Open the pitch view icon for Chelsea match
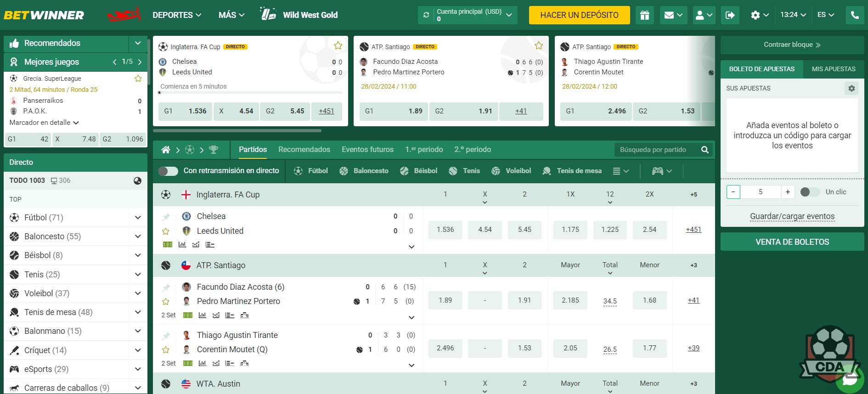Image resolution: width=868 pixels, height=394 pixels. tap(168, 244)
